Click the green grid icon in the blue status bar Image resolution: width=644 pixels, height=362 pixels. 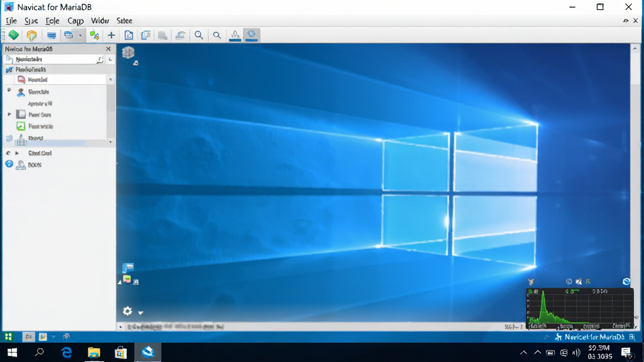pyautogui.click(x=8, y=337)
